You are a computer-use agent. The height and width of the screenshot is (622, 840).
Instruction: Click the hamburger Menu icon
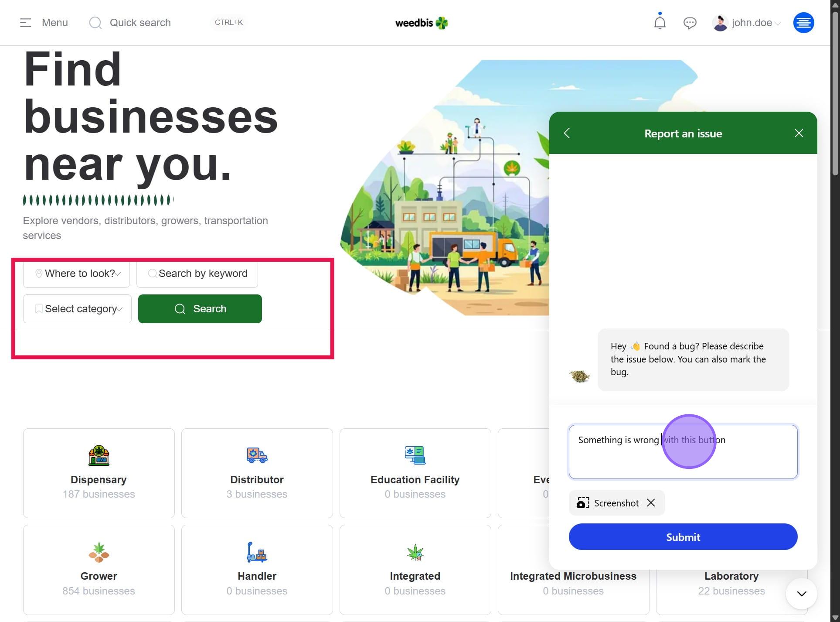tap(26, 23)
